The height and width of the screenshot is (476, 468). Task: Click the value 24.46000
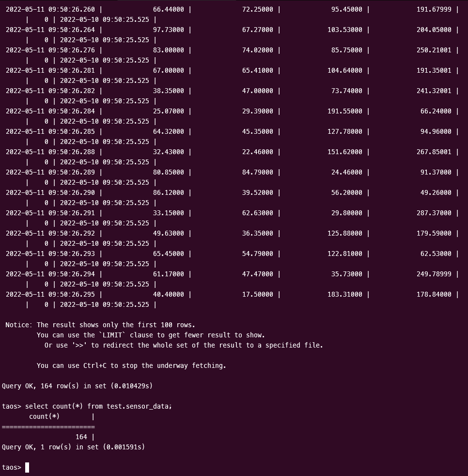tap(346, 172)
